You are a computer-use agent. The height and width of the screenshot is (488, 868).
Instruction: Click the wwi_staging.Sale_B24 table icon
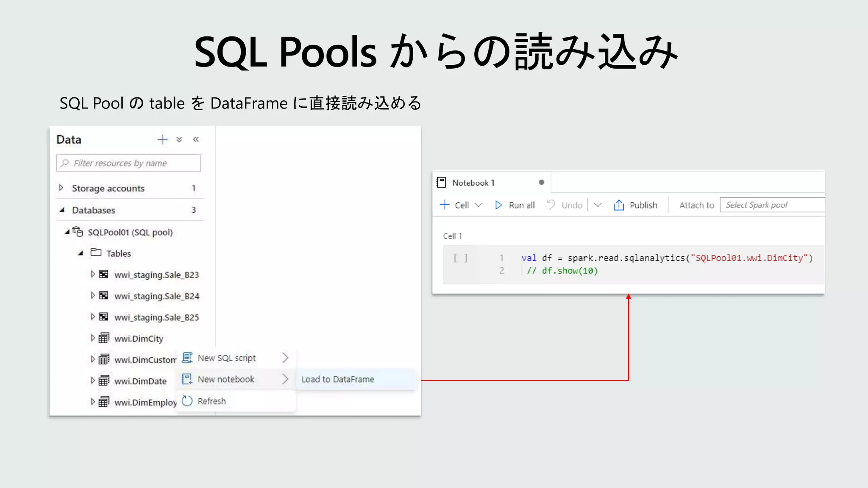[104, 295]
